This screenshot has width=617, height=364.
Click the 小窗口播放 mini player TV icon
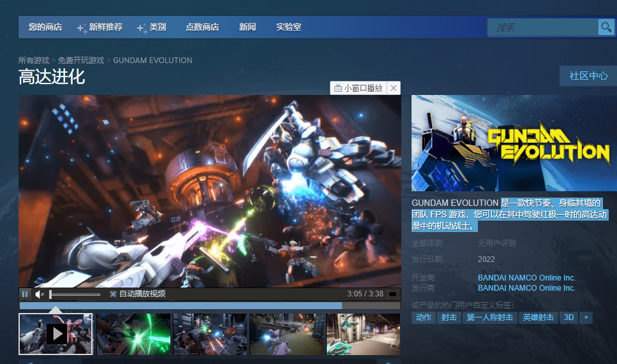click(338, 88)
